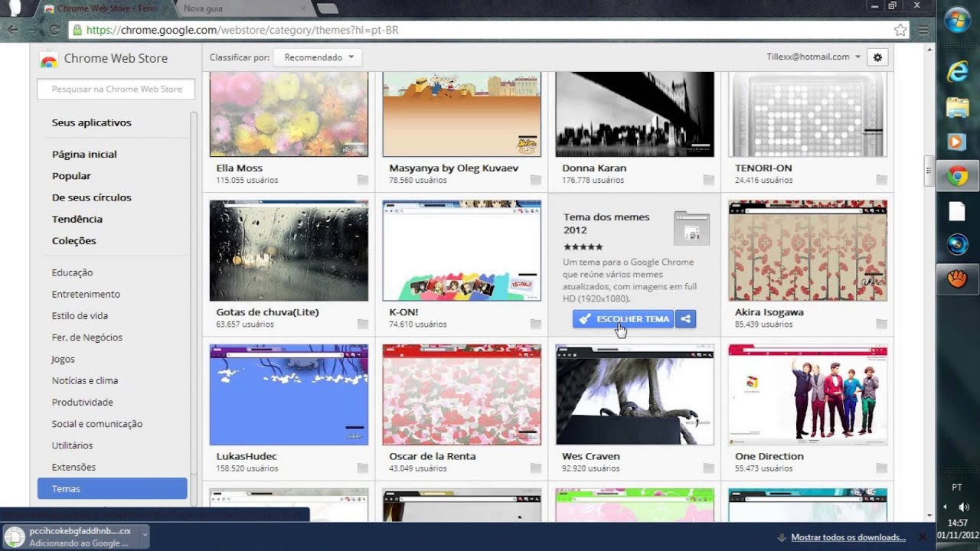Click the downloading crx file item
This screenshot has width=980, height=551.
click(x=70, y=536)
